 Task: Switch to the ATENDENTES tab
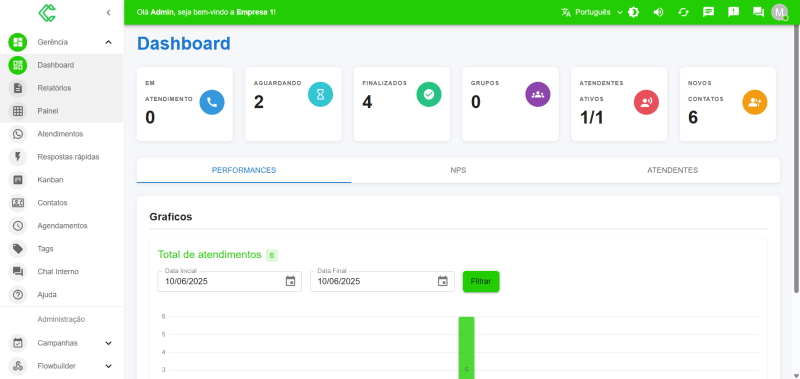tap(672, 170)
